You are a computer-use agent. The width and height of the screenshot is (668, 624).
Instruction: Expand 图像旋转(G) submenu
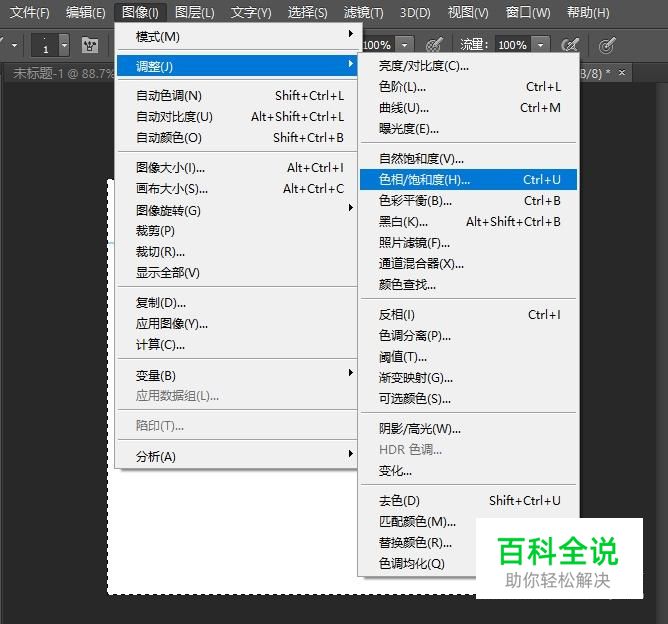237,210
